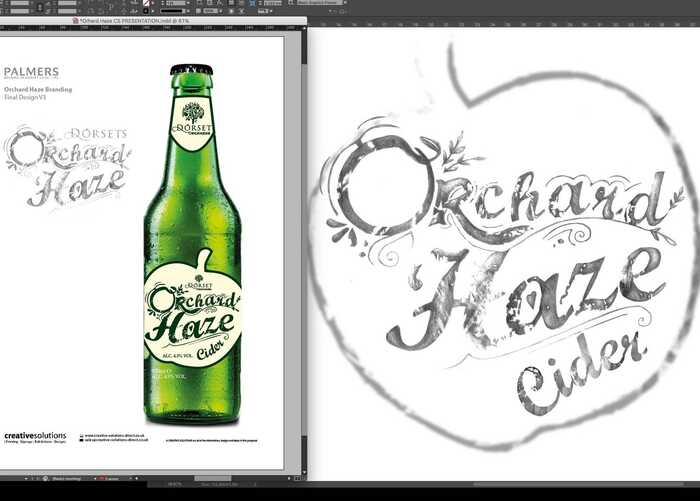This screenshot has height=501, width=700.
Task: Click the large Cider lettering in right window
Action: [583, 373]
